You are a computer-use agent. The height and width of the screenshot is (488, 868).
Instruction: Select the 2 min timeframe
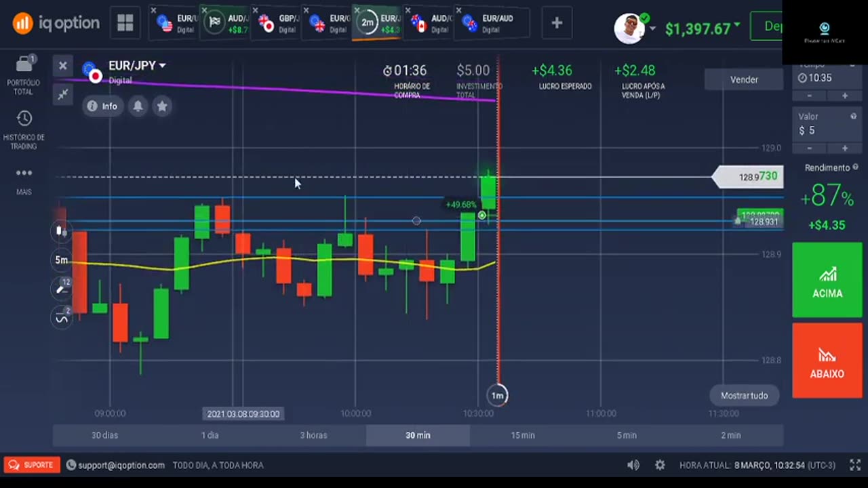point(731,435)
